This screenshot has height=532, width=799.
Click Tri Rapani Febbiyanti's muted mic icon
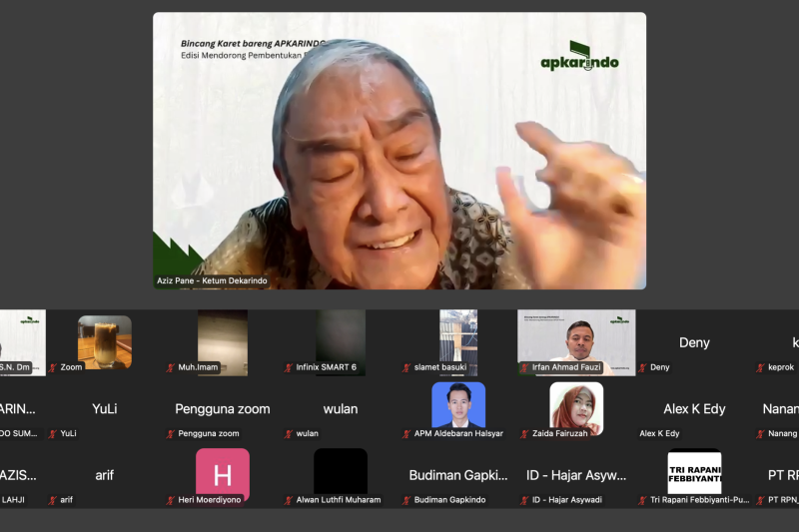point(642,500)
